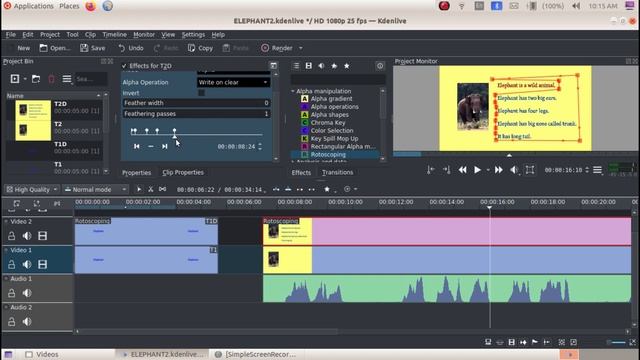The height and width of the screenshot is (360, 640).
Task: Click the Open toolbar button
Action: pyautogui.click(x=55, y=48)
